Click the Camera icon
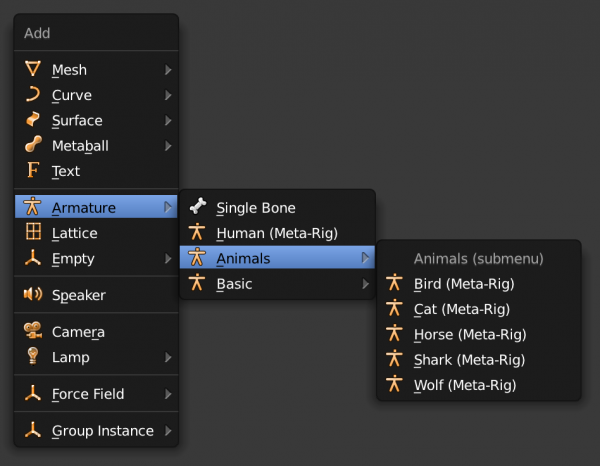Screen dimensions: 600x466 click(x=33, y=331)
